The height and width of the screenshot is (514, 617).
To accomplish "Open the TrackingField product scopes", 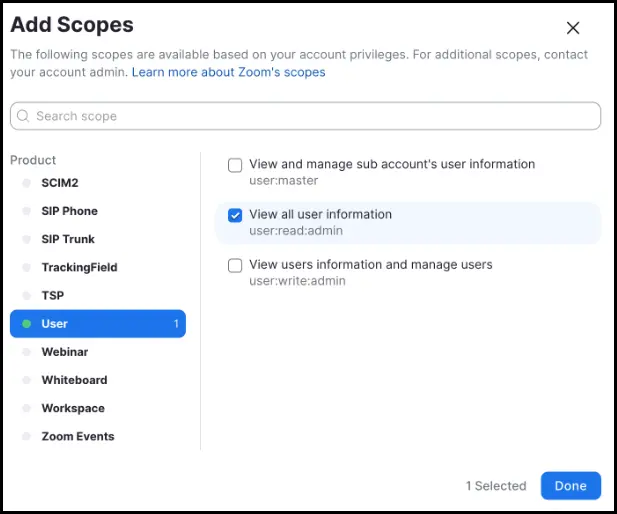I will pos(79,267).
